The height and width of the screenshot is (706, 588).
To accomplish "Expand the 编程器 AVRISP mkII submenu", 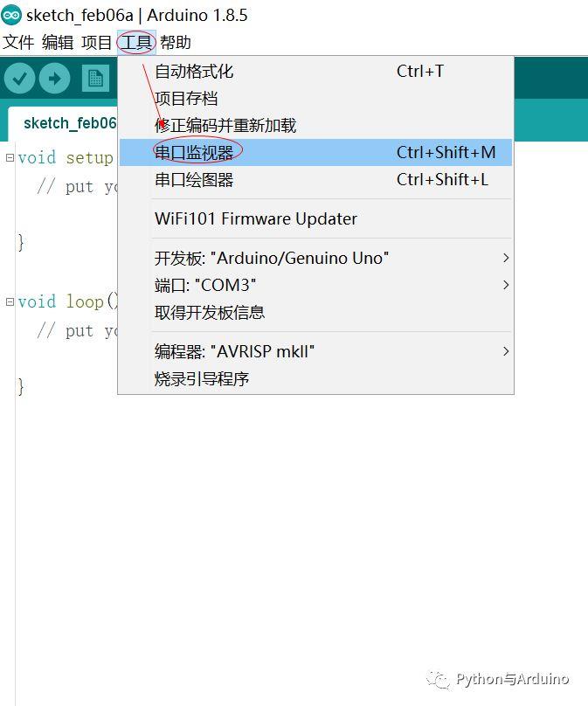I will tap(315, 351).
